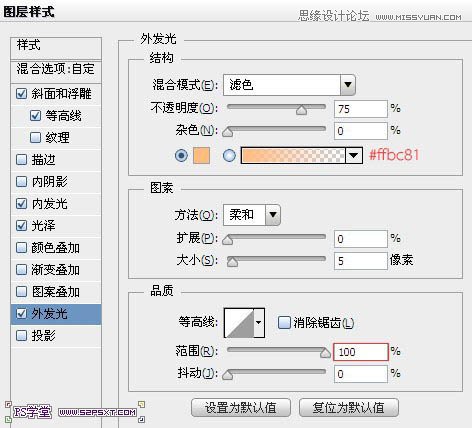Select the 渐变叠加 style row
This screenshot has height=428, width=472.
pyautogui.click(x=56, y=270)
